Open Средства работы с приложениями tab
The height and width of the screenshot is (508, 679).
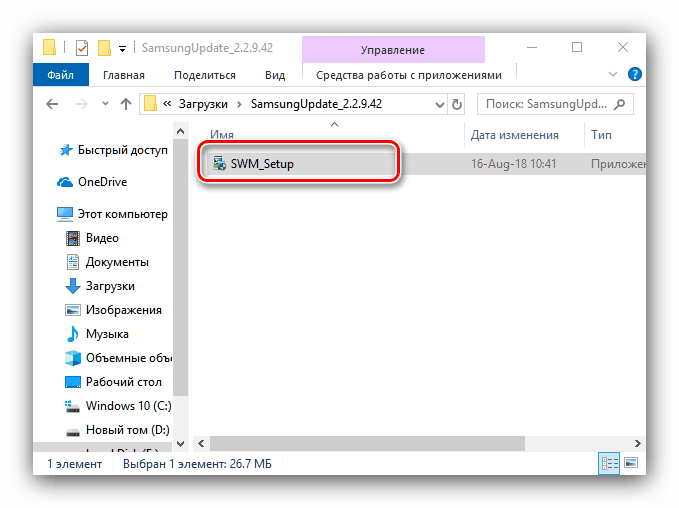(409, 75)
